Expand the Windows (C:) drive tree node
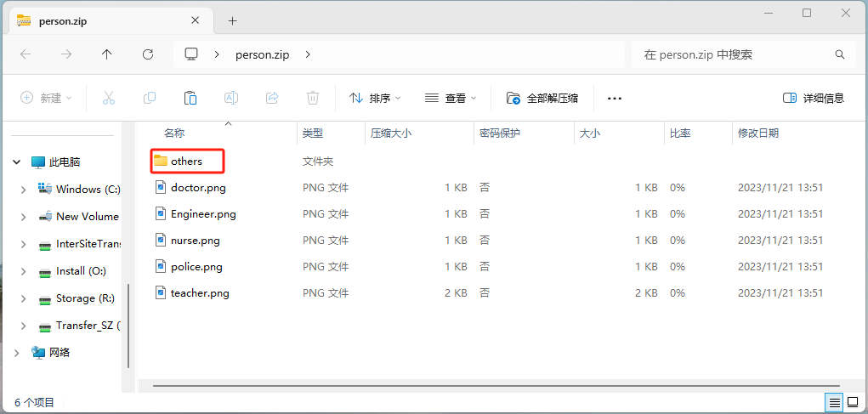868x414 pixels. coord(23,190)
